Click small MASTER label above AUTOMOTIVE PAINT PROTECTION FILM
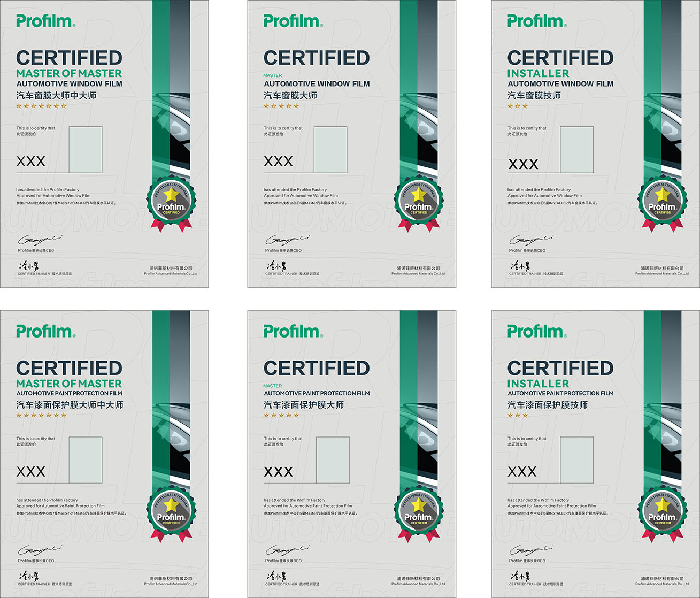 273,386
